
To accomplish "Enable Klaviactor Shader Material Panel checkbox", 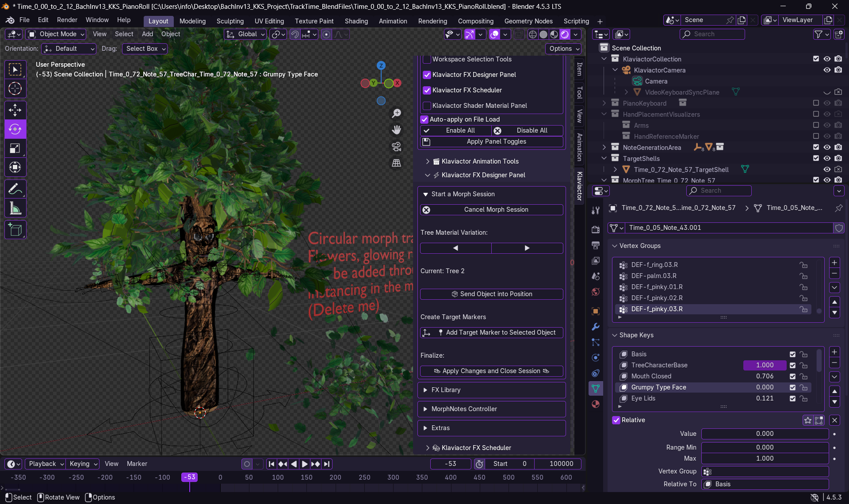I will pos(427,106).
